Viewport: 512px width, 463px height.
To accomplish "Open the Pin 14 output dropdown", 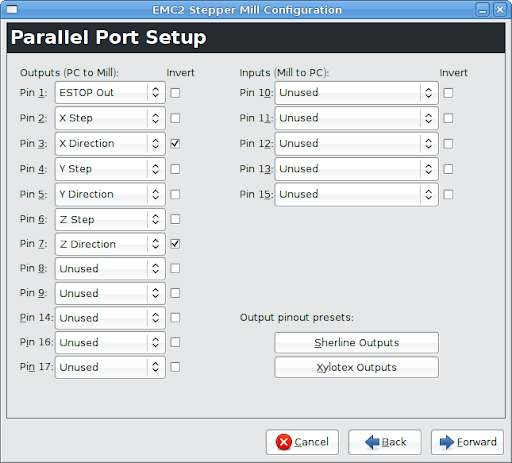I will 110,318.
